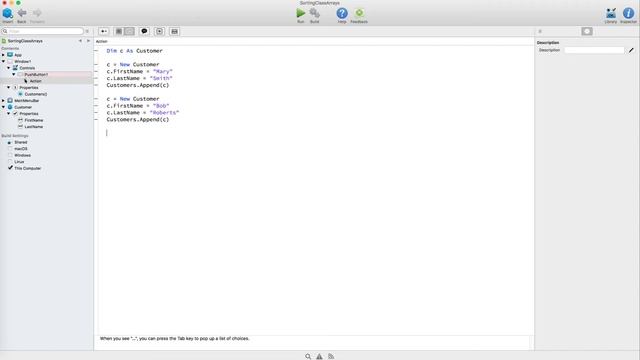
Task: Select SortingClassArrays project in navigator
Action: [x=25, y=41]
